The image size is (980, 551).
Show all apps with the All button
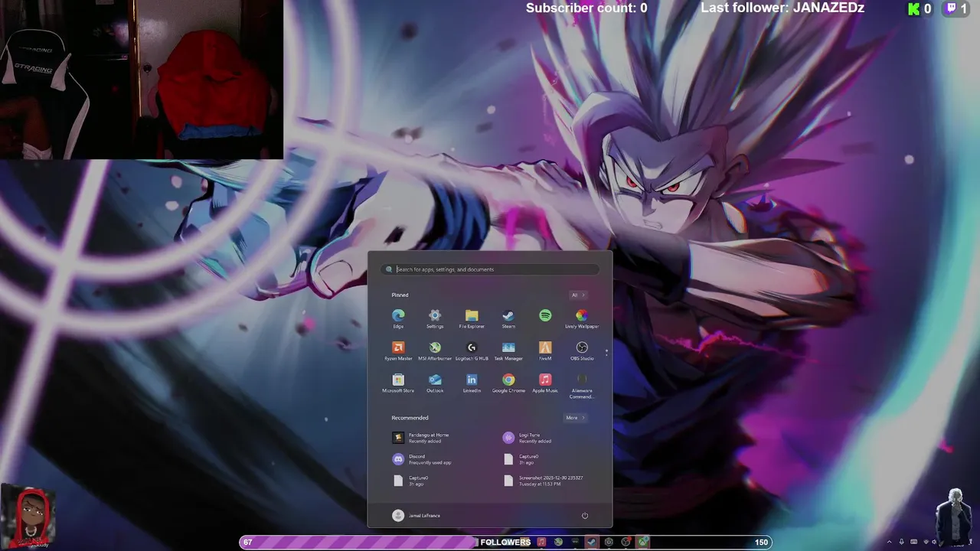(x=577, y=295)
